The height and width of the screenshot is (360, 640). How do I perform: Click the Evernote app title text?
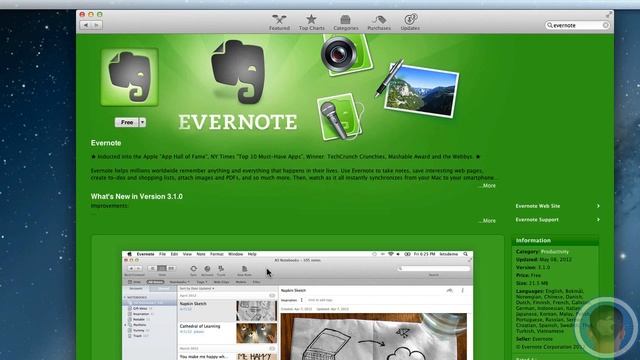pos(106,143)
